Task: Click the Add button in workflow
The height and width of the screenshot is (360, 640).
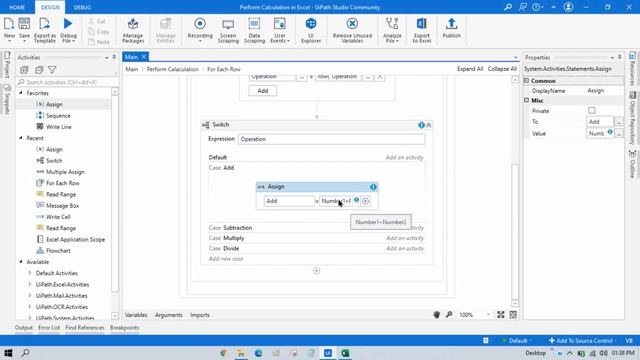Action: (x=263, y=91)
